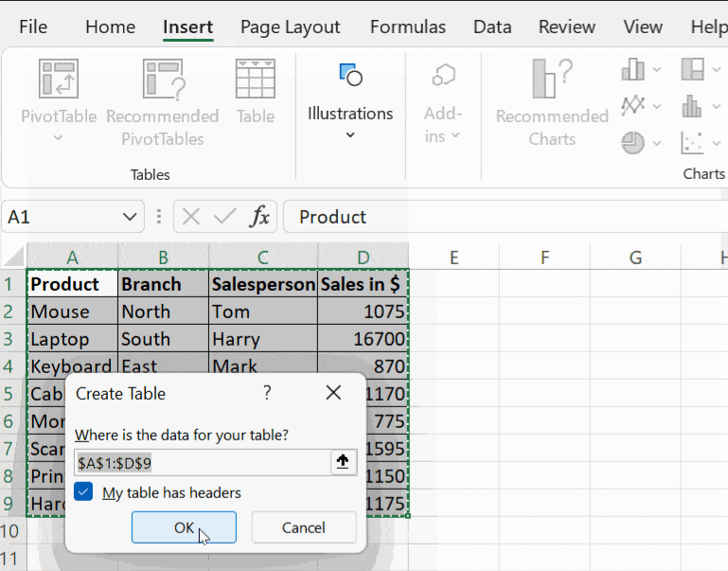Click the column chart icon

(633, 70)
